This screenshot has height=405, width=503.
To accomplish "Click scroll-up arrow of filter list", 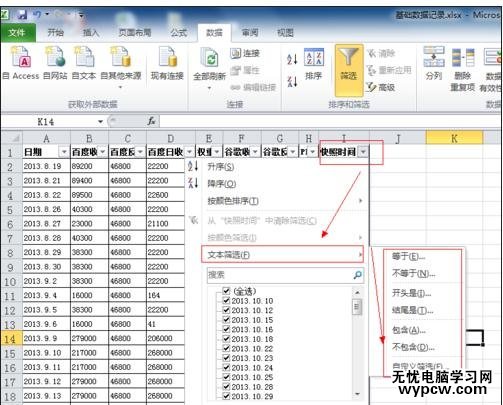I will click(x=357, y=292).
